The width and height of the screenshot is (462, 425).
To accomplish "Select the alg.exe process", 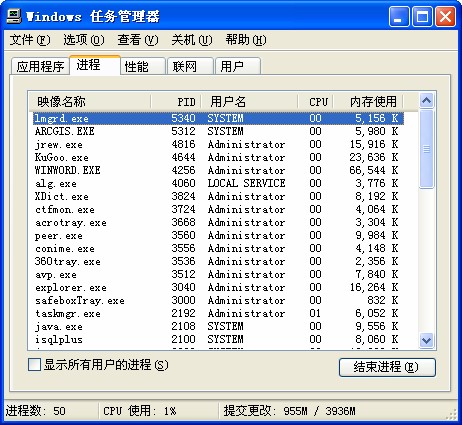I will click(218, 183).
